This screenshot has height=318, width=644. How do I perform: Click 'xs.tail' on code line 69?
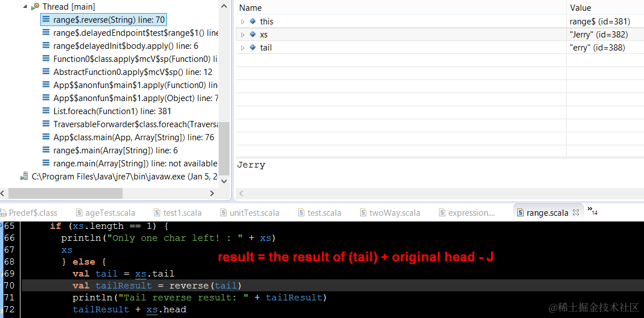(x=155, y=274)
